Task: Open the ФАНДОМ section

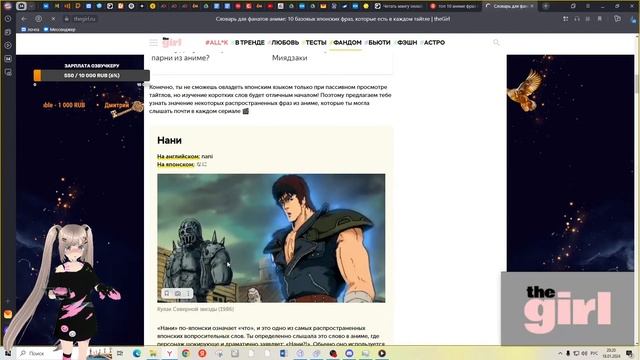Action: [347, 42]
